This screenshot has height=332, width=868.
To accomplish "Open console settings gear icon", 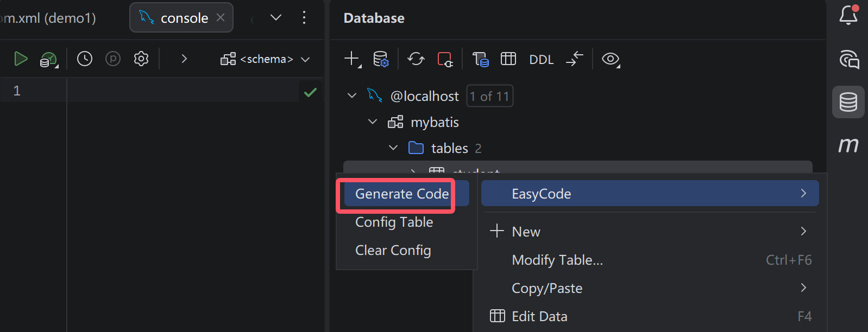I will pos(141,59).
